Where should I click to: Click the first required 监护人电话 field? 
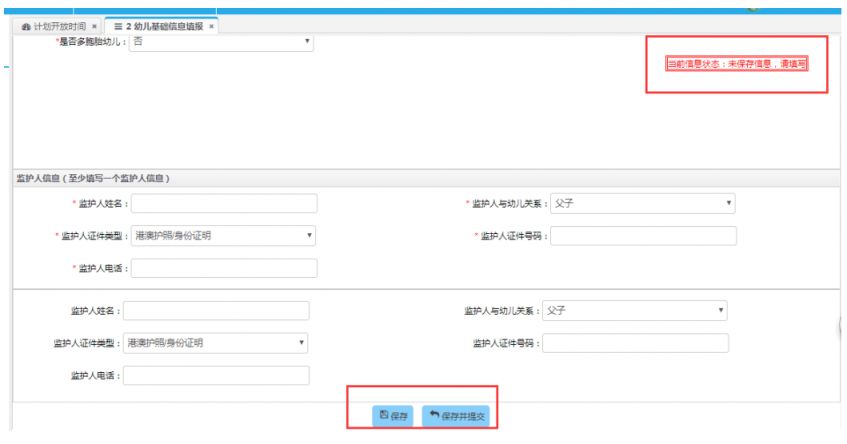[x=224, y=268]
